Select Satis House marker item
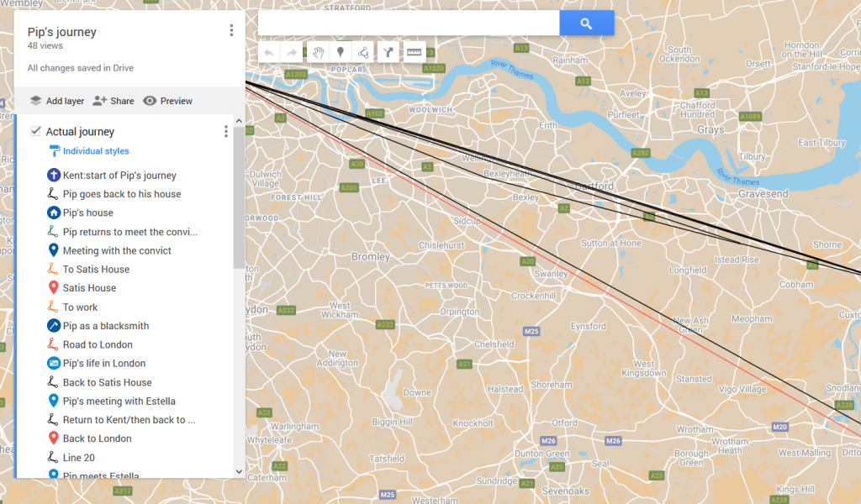 [x=89, y=288]
